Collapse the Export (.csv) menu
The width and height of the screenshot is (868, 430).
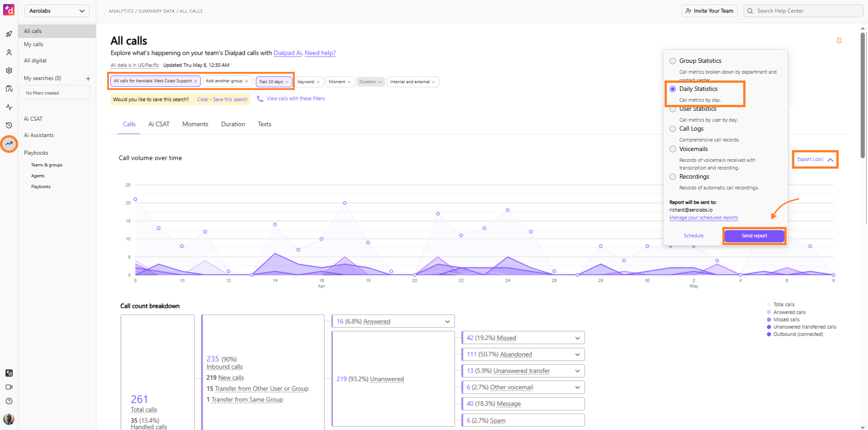[815, 160]
